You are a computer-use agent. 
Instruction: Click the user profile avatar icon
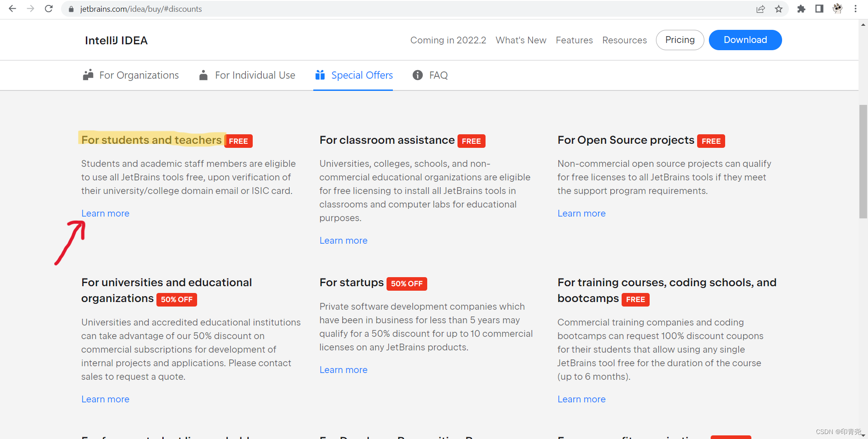tap(837, 9)
